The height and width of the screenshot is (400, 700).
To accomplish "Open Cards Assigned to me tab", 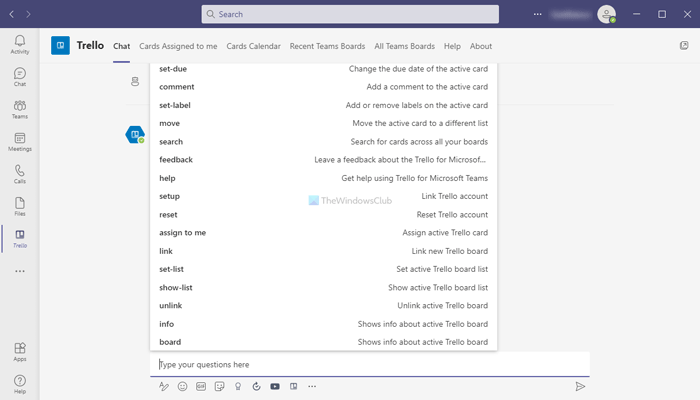I will pyautogui.click(x=178, y=46).
